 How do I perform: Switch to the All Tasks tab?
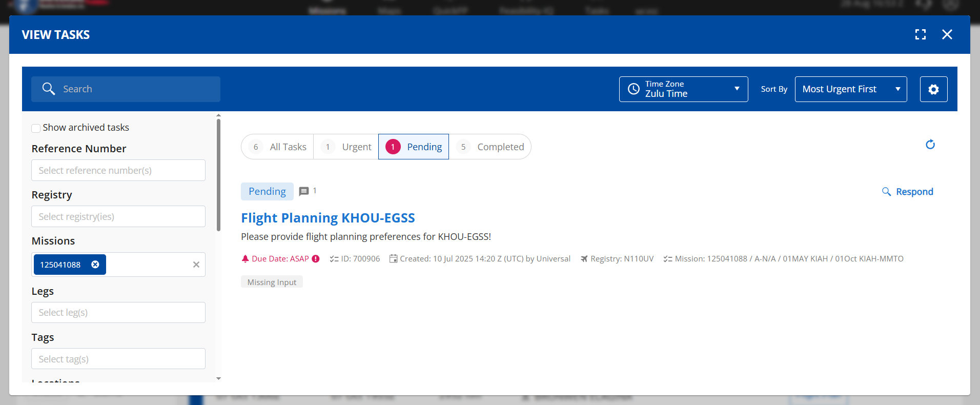(277, 147)
